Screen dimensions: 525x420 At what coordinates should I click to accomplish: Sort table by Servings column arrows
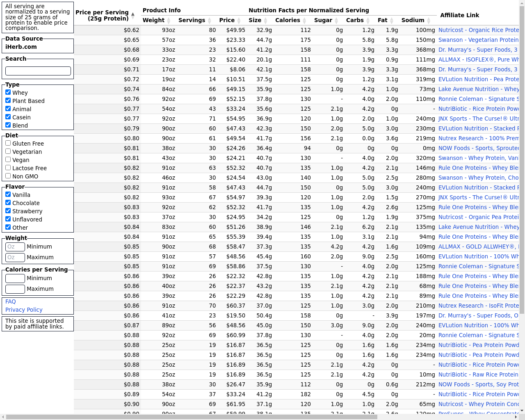click(209, 21)
